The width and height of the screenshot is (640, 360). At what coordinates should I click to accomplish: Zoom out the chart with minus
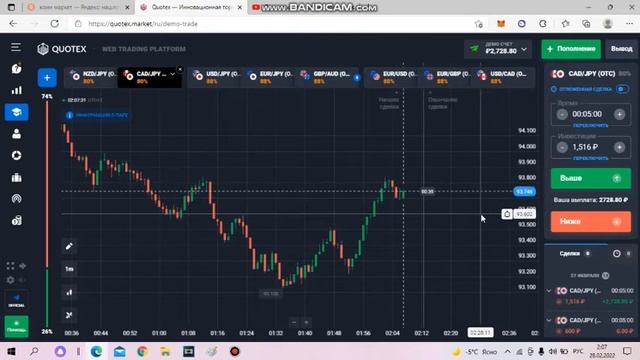(294, 322)
